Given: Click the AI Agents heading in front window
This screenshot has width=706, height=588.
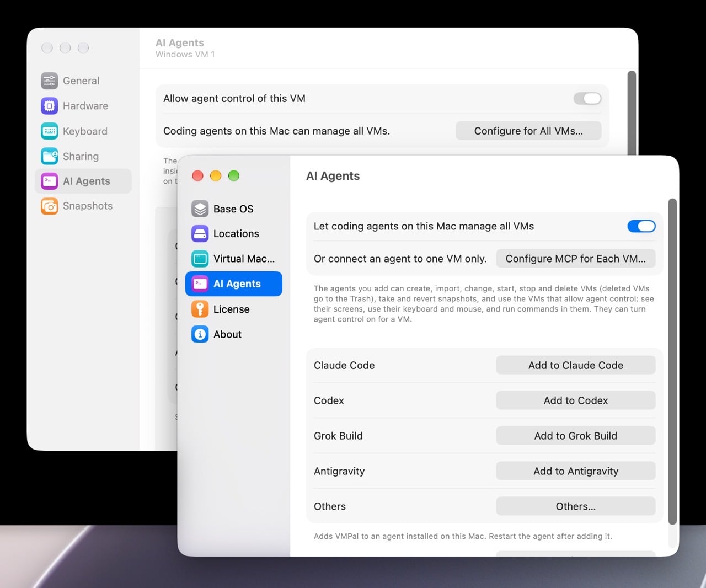Looking at the screenshot, I should [333, 176].
